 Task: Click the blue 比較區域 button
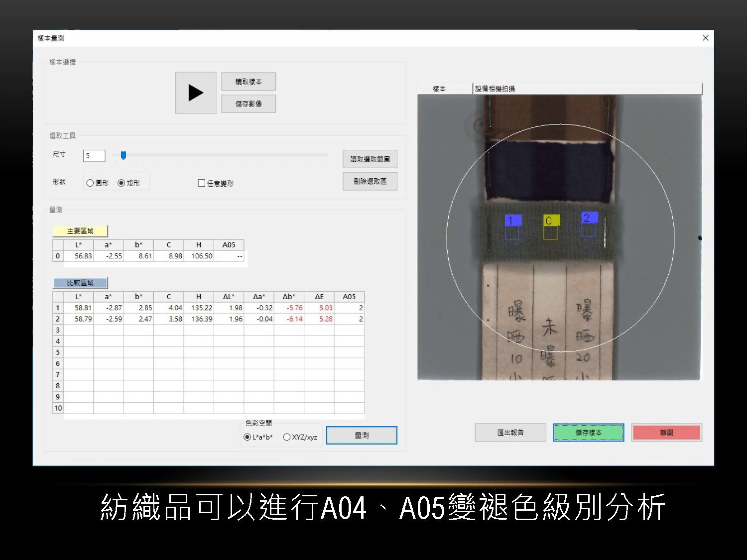point(80,283)
